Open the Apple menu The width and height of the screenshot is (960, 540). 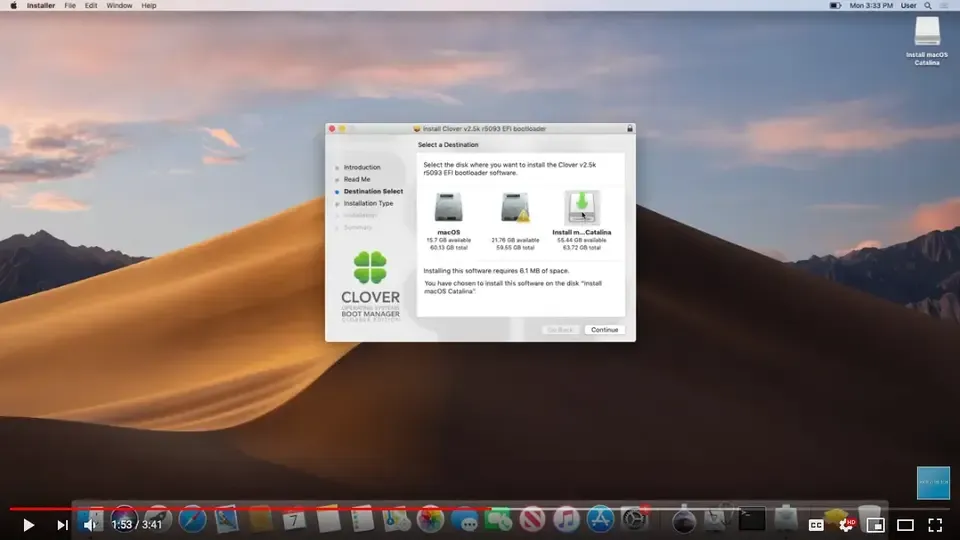13,6
